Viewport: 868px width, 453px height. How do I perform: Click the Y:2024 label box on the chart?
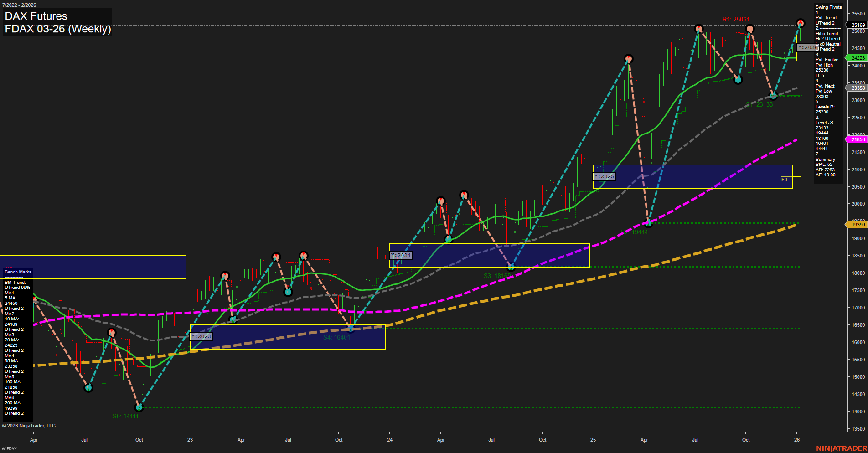pyautogui.click(x=400, y=255)
